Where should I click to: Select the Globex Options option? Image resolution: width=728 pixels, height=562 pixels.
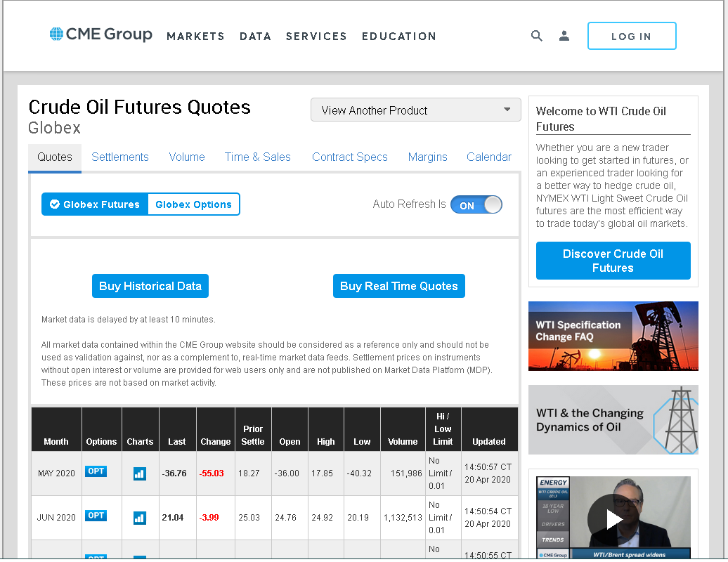[x=194, y=204]
